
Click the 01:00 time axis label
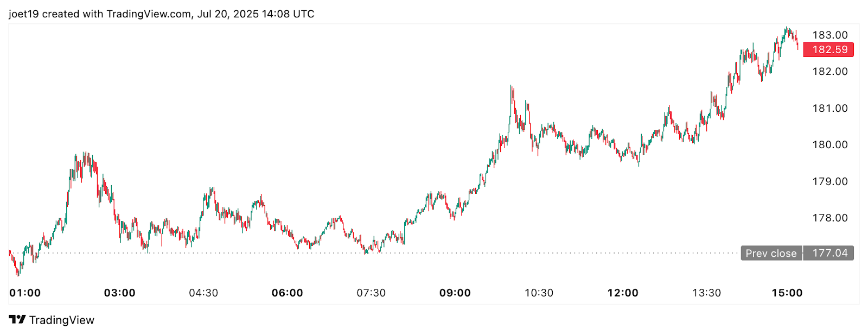point(25,293)
